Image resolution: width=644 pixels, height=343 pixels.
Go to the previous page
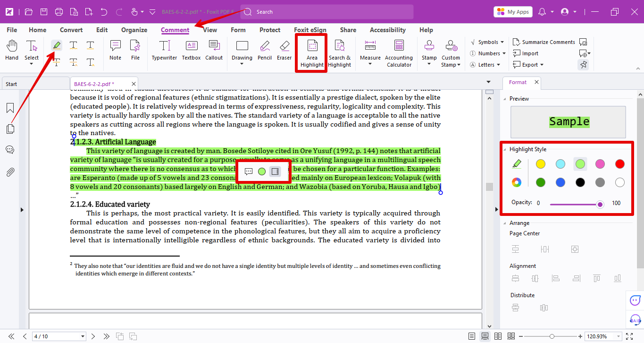point(25,336)
